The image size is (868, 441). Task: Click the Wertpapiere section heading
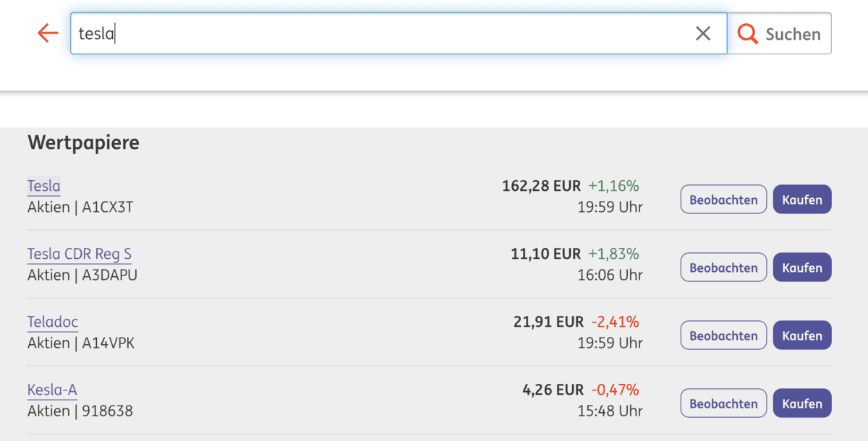83,142
